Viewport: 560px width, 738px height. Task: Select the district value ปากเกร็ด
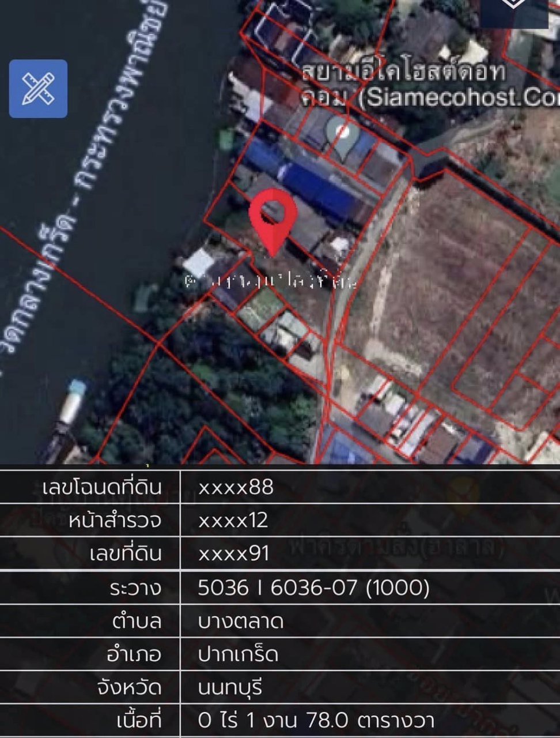point(239,654)
